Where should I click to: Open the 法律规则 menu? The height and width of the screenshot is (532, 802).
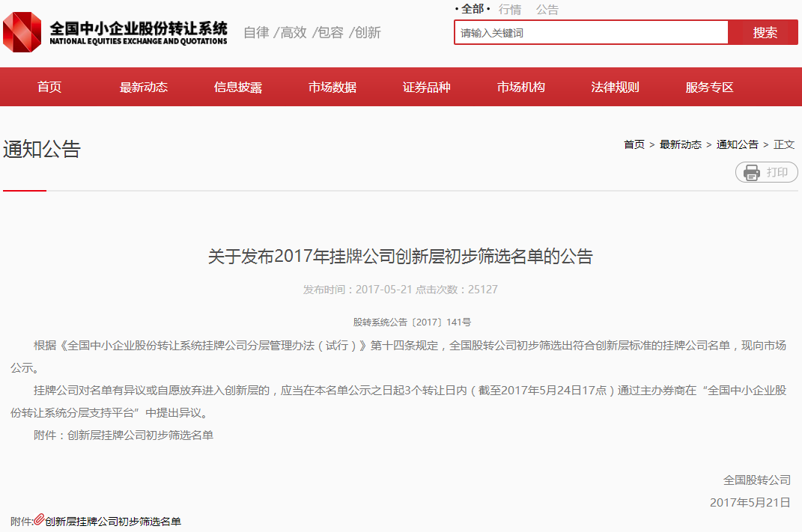click(615, 86)
